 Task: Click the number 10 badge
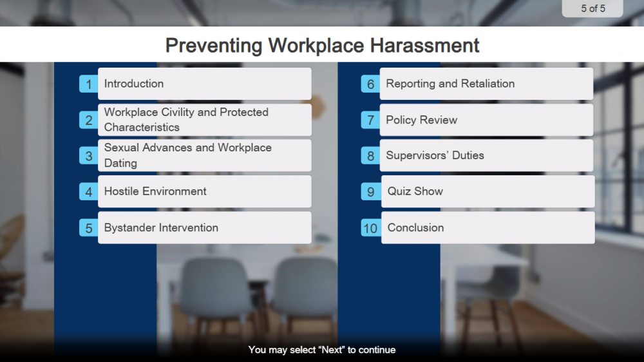click(370, 228)
